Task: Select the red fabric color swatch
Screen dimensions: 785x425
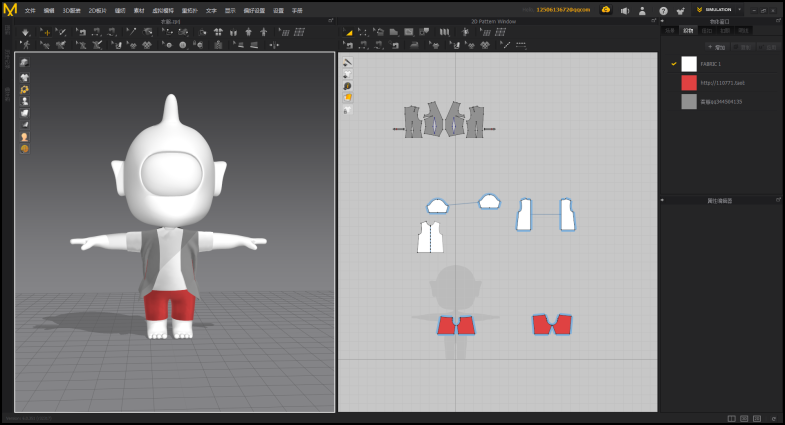Action: click(689, 83)
